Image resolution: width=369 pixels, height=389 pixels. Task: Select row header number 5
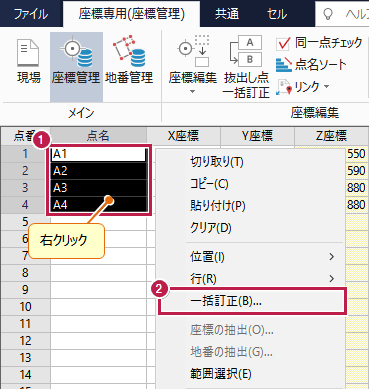click(x=25, y=222)
